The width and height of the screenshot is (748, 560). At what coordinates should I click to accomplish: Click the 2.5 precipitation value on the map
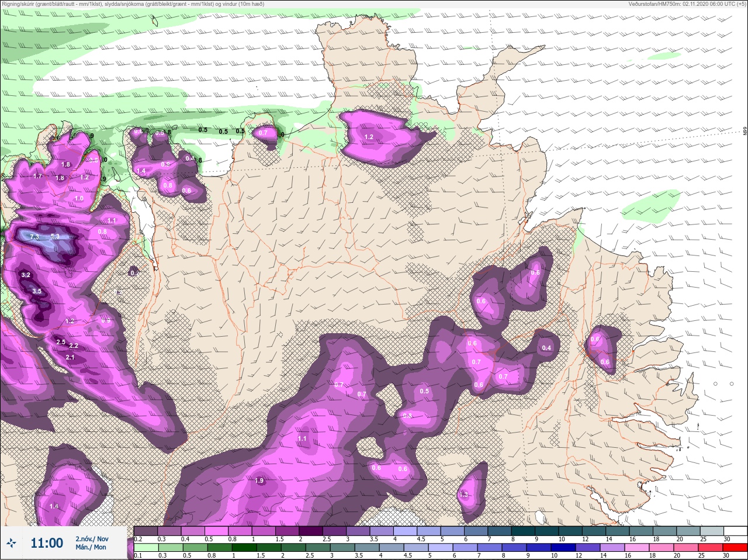coord(61,341)
